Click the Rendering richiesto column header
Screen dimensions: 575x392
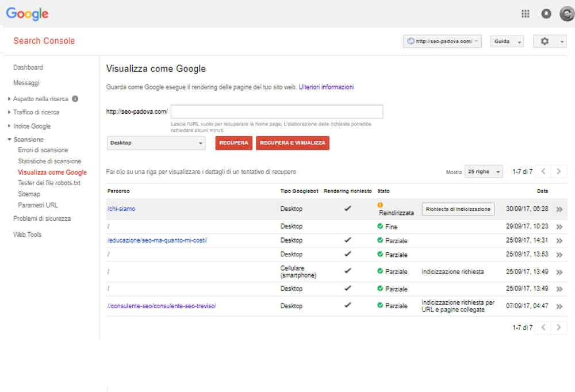pyautogui.click(x=348, y=191)
